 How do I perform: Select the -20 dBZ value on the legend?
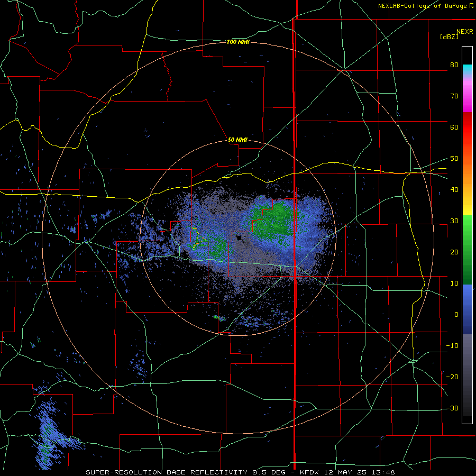point(452,377)
